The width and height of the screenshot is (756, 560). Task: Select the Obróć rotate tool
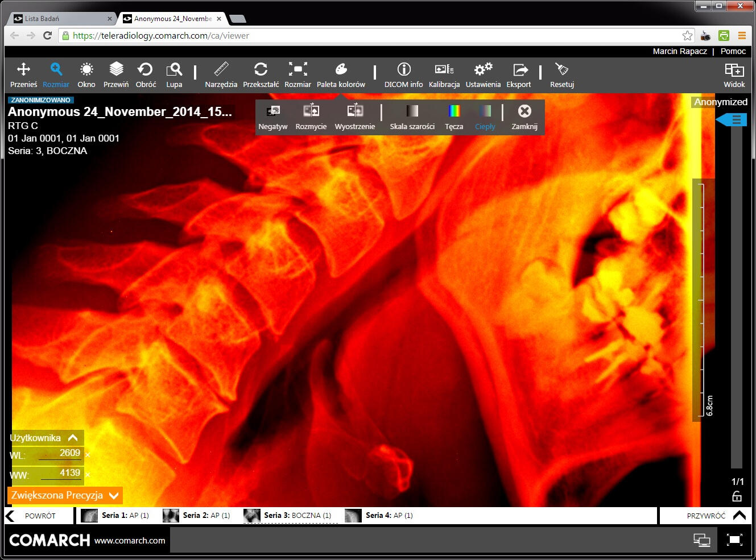146,75
